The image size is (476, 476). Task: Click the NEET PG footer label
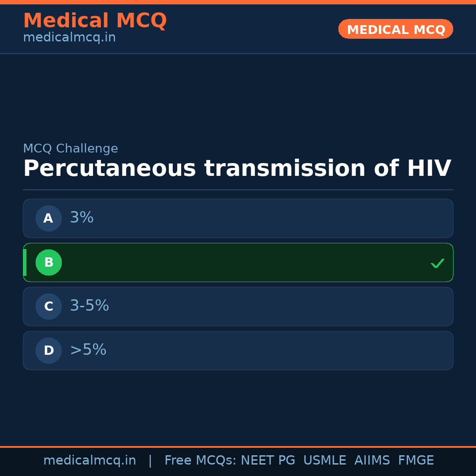(268, 461)
